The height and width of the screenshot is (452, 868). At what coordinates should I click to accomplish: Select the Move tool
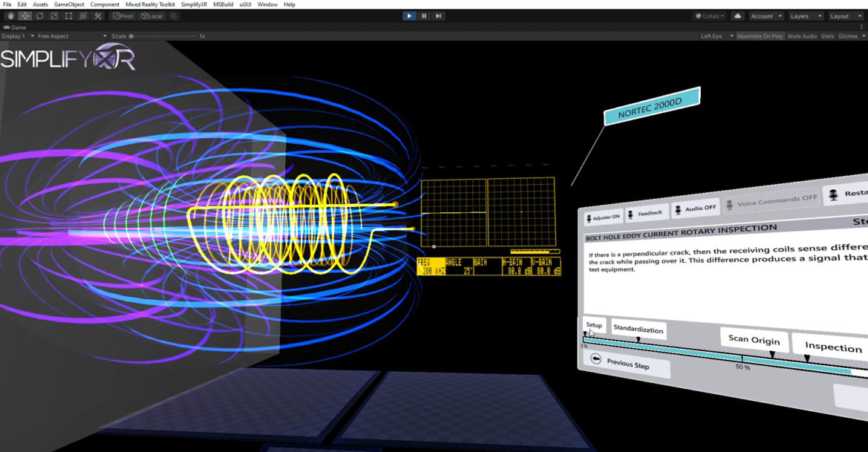coord(25,16)
